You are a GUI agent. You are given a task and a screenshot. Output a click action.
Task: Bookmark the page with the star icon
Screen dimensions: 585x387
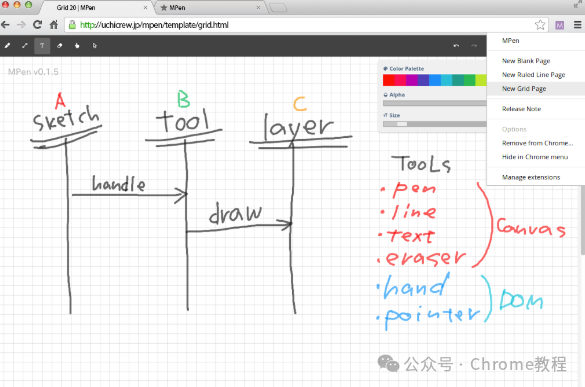[x=540, y=25]
